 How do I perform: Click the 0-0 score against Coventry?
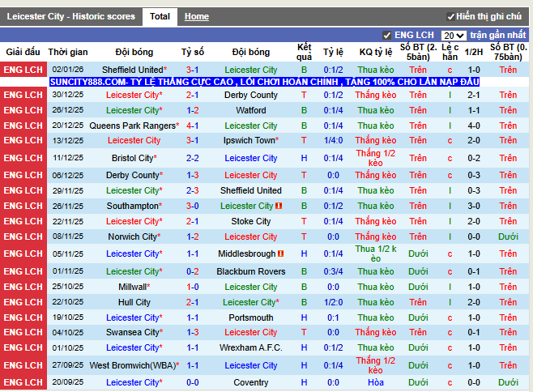pyautogui.click(x=193, y=382)
